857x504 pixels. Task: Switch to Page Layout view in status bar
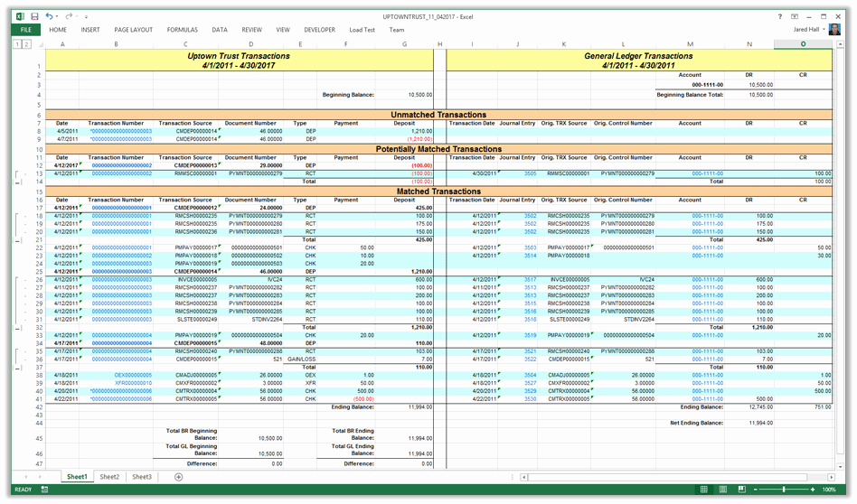pyautogui.click(x=722, y=490)
